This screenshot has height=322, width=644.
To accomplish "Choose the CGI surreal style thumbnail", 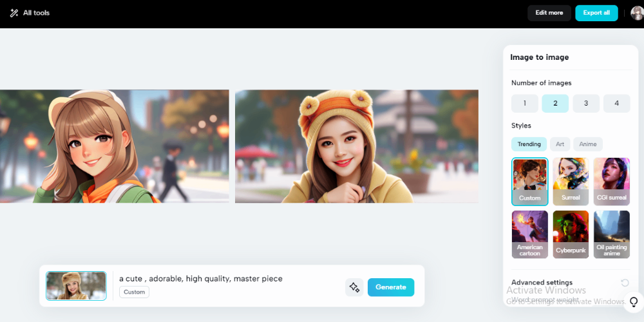I will [x=612, y=182].
